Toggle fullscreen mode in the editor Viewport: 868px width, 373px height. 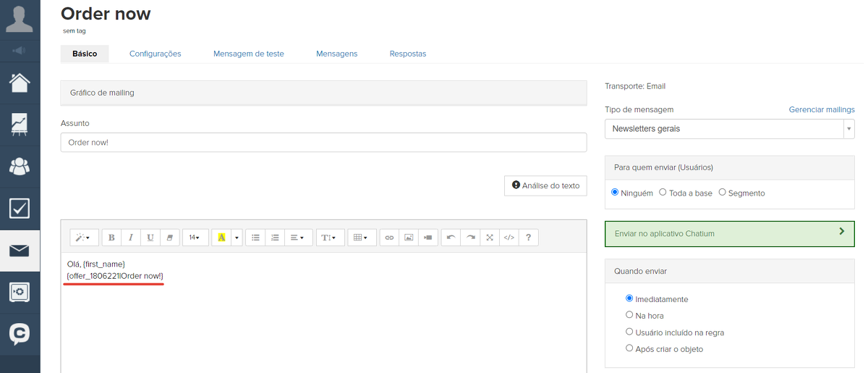coord(490,238)
